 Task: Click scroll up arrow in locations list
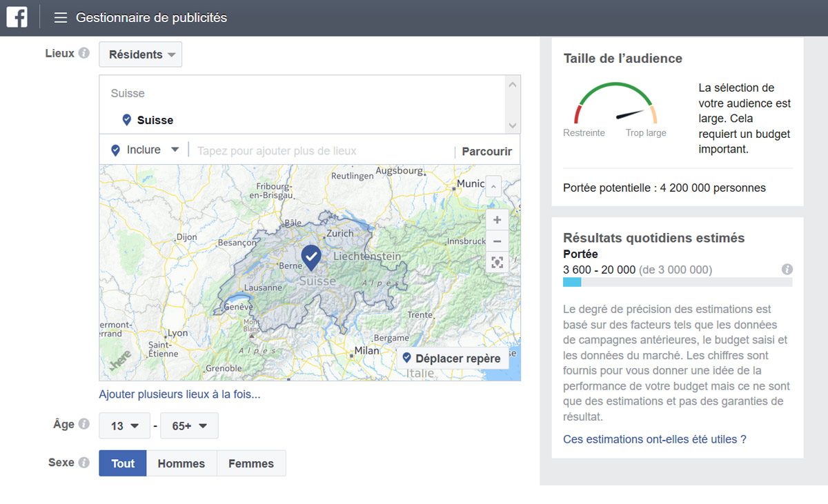coord(512,85)
